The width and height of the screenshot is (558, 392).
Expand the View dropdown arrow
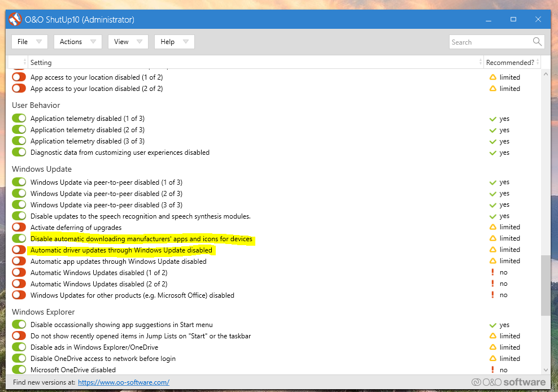(139, 42)
